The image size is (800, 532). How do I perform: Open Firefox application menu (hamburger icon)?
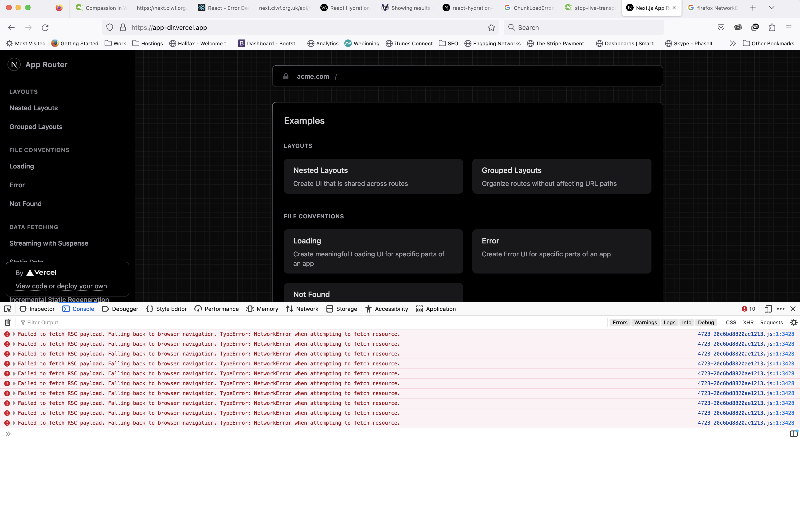pyautogui.click(x=789, y=27)
